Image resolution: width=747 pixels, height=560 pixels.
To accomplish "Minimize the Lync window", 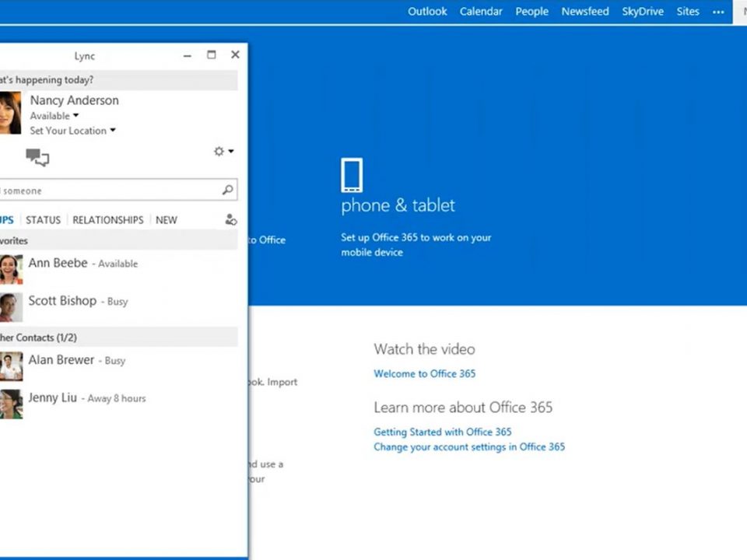I will (x=188, y=56).
